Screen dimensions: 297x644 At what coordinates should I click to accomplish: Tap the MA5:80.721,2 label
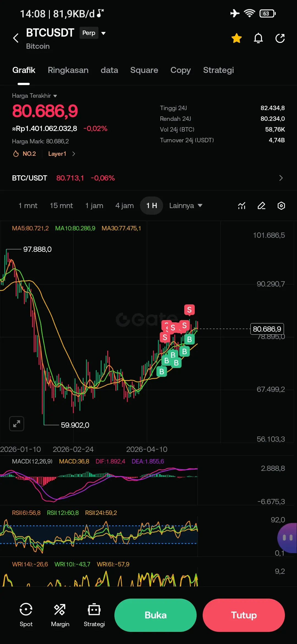tap(30, 228)
